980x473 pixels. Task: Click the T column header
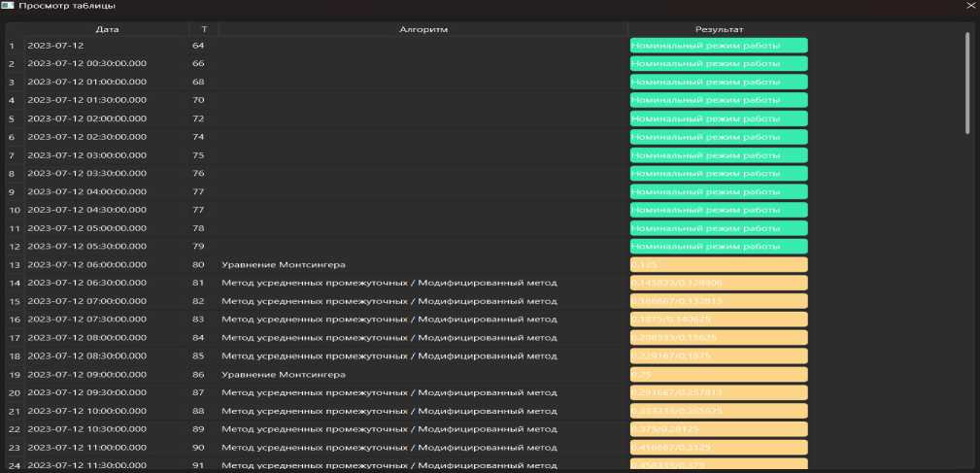(x=204, y=29)
